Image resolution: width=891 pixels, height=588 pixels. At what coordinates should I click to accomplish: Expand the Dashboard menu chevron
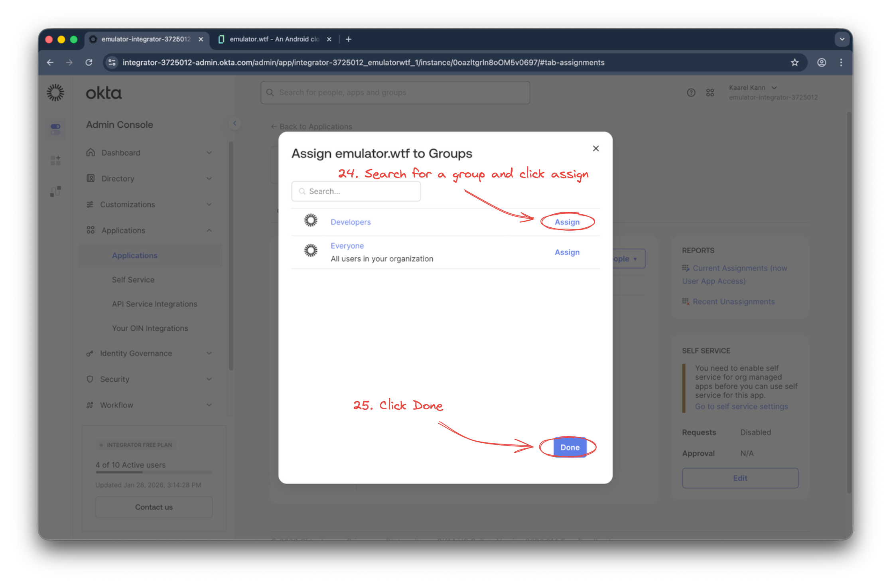point(209,153)
